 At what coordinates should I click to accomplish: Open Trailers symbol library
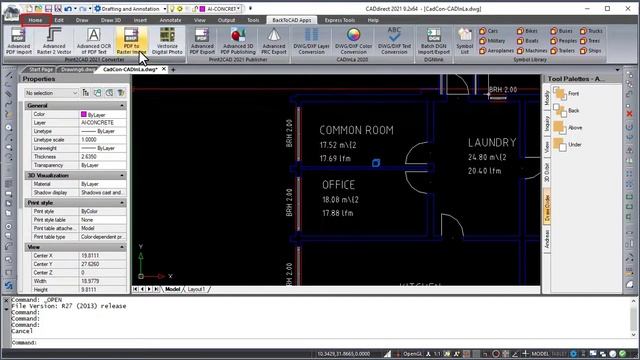562,51
